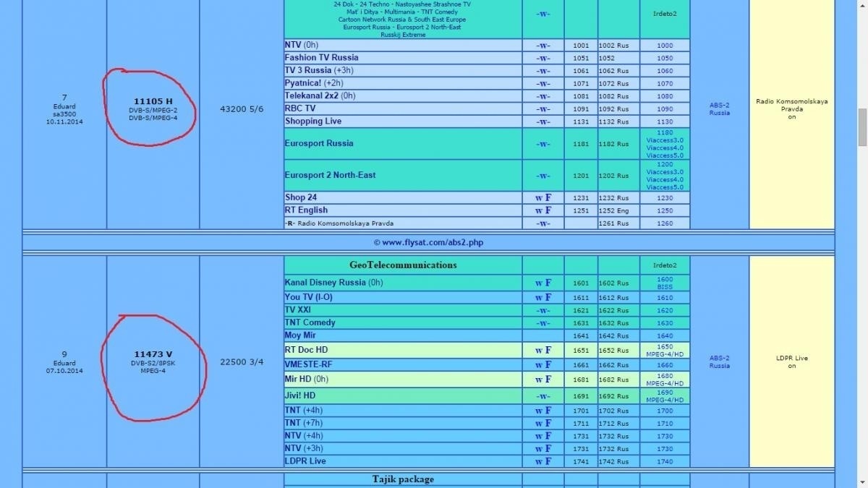Select video PID 1001 in the NTV (0h) row
Image resolution: width=868 pixels, height=488 pixels.
click(x=581, y=46)
